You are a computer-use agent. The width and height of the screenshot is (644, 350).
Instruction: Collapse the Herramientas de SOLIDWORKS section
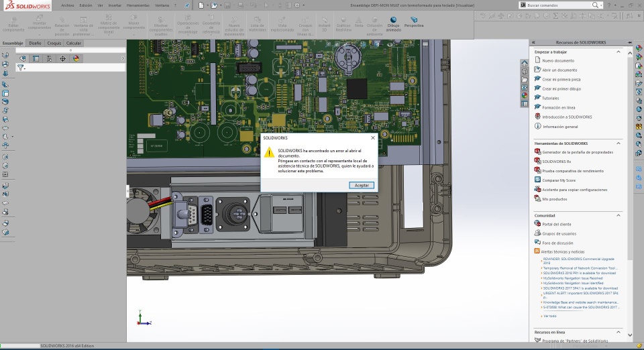(x=618, y=143)
